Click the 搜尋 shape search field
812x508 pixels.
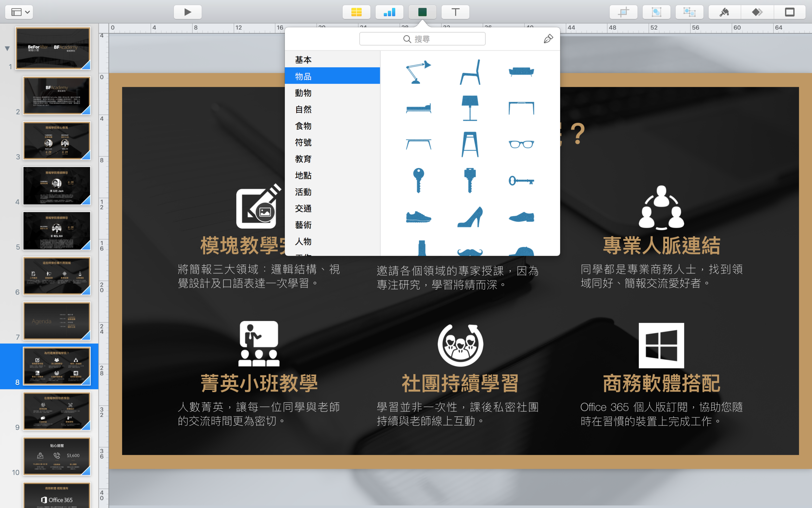pos(422,39)
